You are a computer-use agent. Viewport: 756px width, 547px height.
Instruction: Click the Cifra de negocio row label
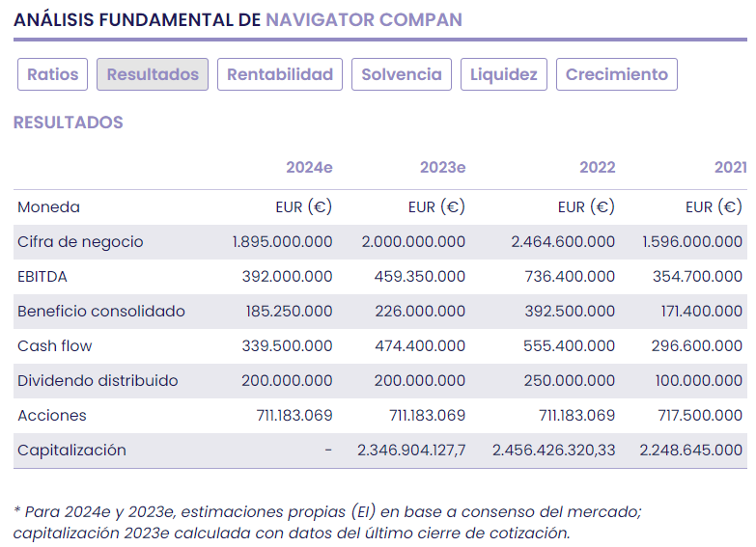click(x=80, y=242)
